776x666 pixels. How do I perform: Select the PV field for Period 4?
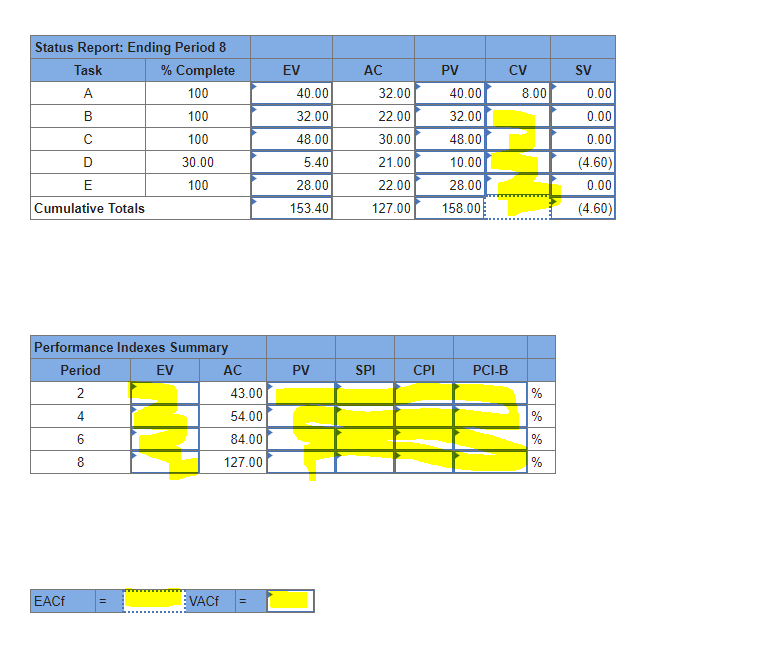click(301, 416)
